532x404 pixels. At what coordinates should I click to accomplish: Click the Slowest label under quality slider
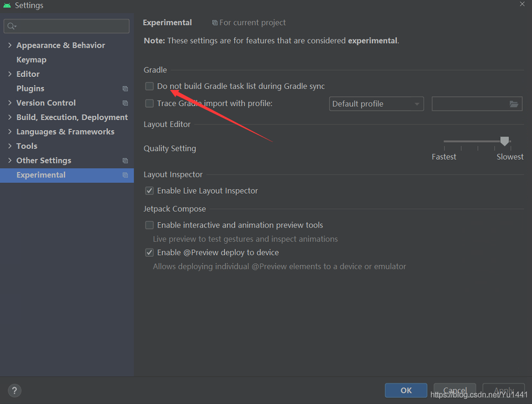coord(510,157)
